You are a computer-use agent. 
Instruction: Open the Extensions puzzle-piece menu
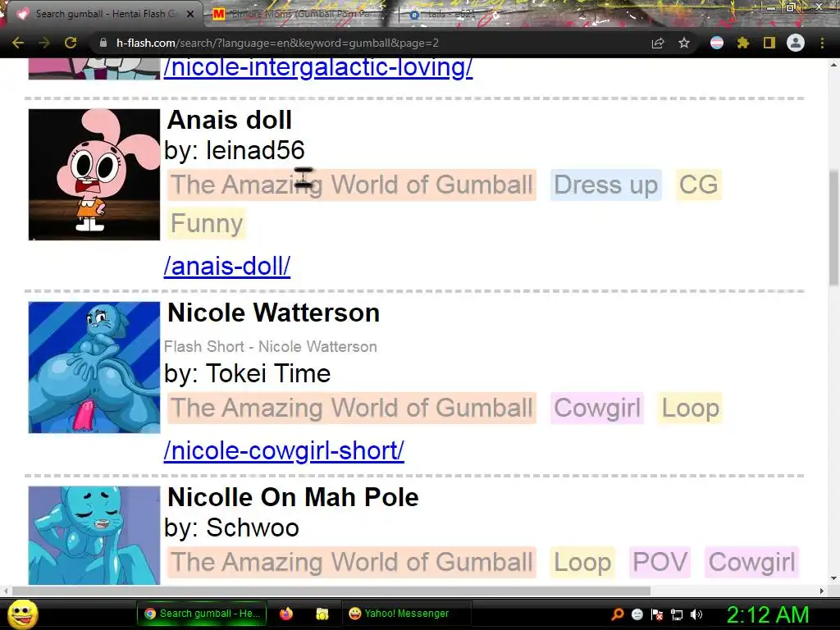click(x=742, y=43)
